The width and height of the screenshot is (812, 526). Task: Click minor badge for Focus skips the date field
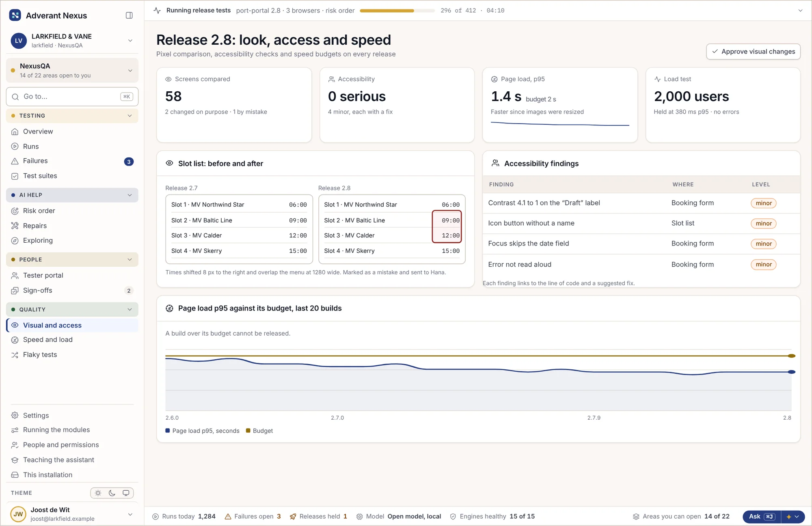coord(763,244)
